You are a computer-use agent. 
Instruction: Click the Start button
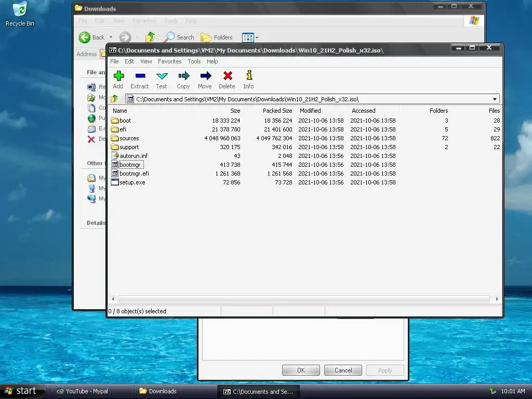point(22,391)
